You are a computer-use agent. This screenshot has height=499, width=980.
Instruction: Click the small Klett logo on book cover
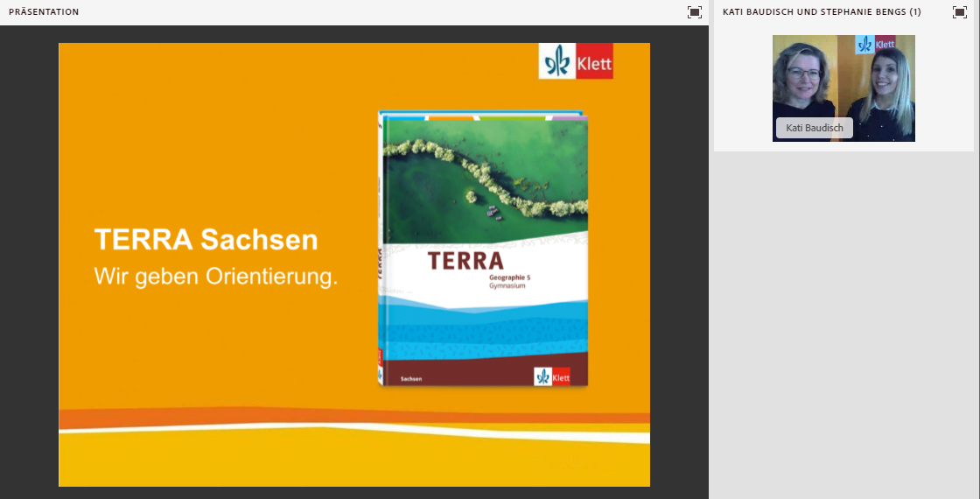(552, 376)
